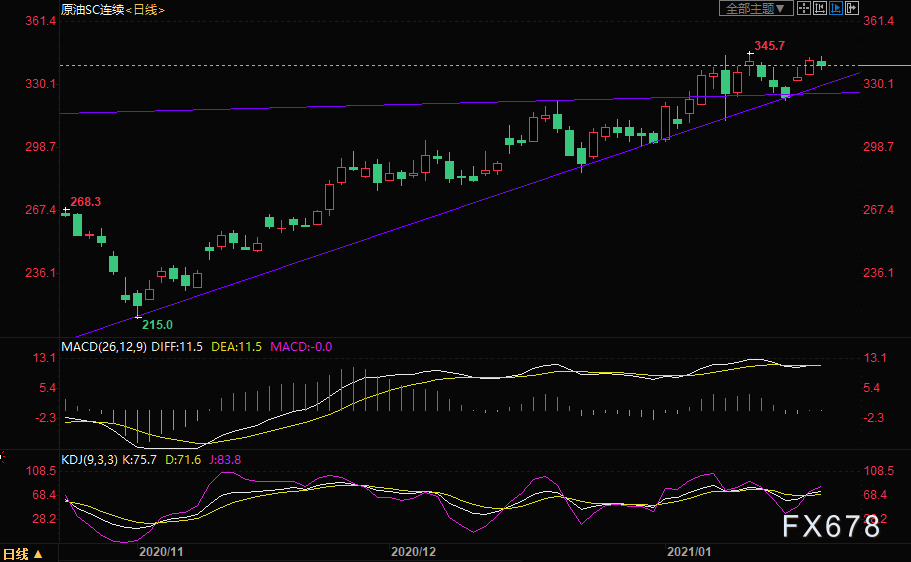Viewport: 911px width, 562px height.
Task: Select the 2021/01 date on time axis
Action: pos(688,552)
